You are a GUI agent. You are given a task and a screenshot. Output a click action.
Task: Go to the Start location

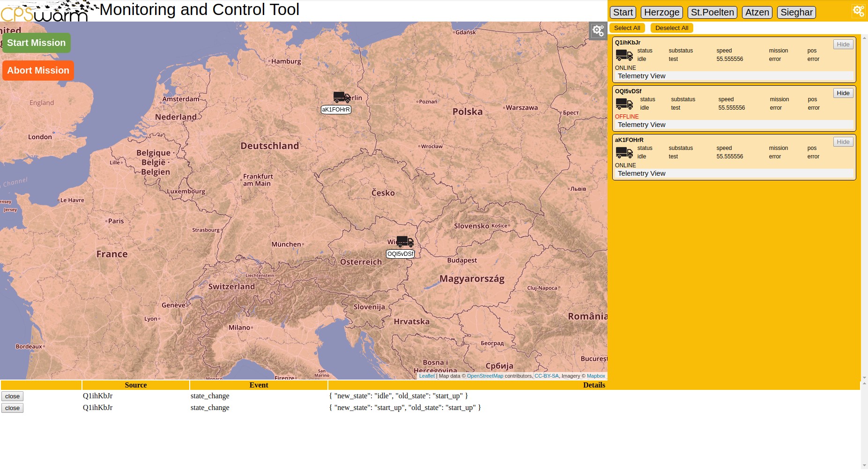tap(623, 13)
